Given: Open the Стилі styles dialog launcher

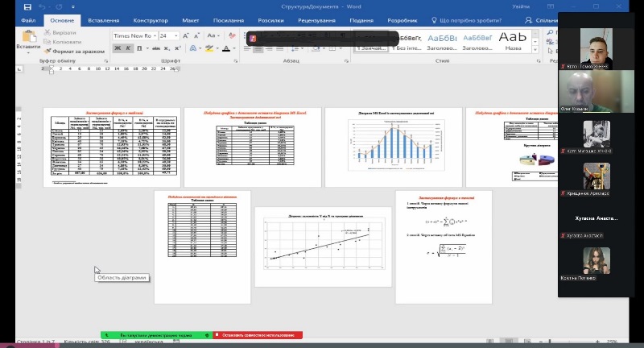Looking at the screenshot, I should tap(539, 60).
